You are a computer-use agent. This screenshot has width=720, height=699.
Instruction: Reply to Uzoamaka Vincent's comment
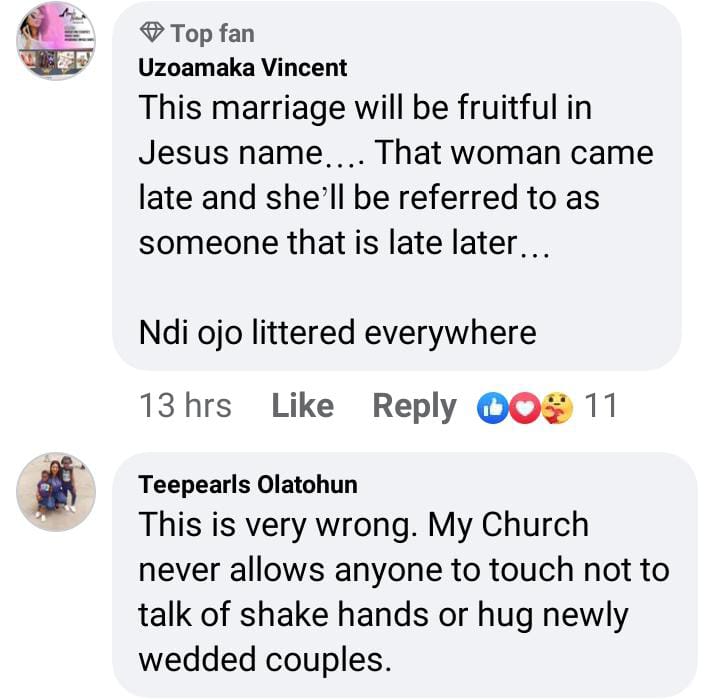[414, 406]
